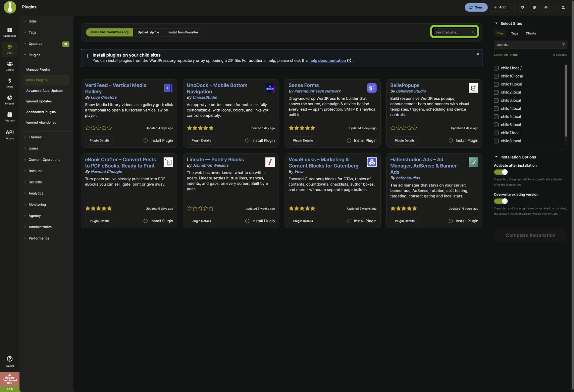Viewport: 574px width, 392px height.
Task: Click the BellePopups plugin icon
Action: click(x=473, y=88)
